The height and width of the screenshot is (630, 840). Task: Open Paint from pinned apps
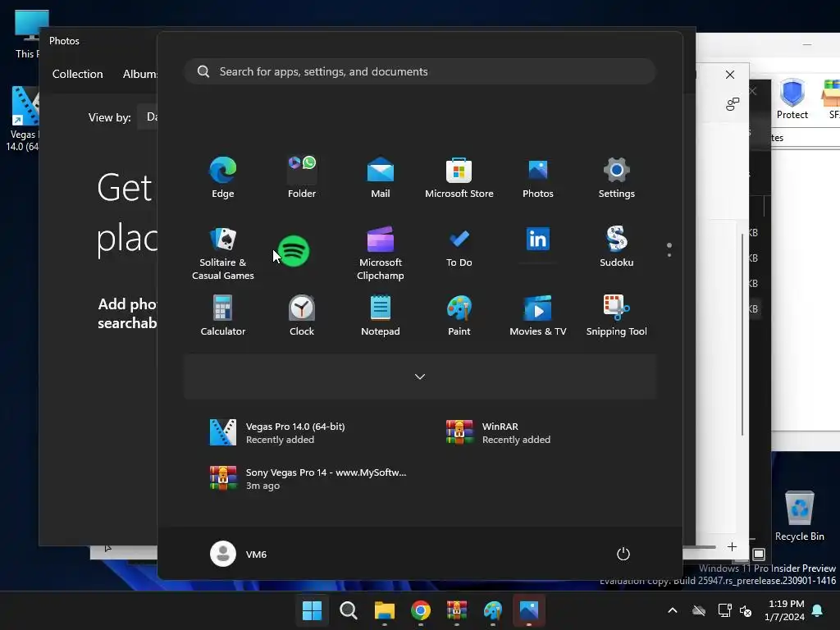click(x=459, y=316)
